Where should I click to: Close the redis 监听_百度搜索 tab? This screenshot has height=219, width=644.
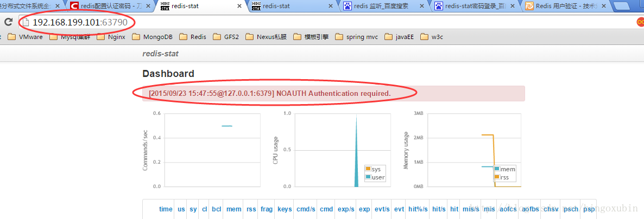pyautogui.click(x=422, y=7)
